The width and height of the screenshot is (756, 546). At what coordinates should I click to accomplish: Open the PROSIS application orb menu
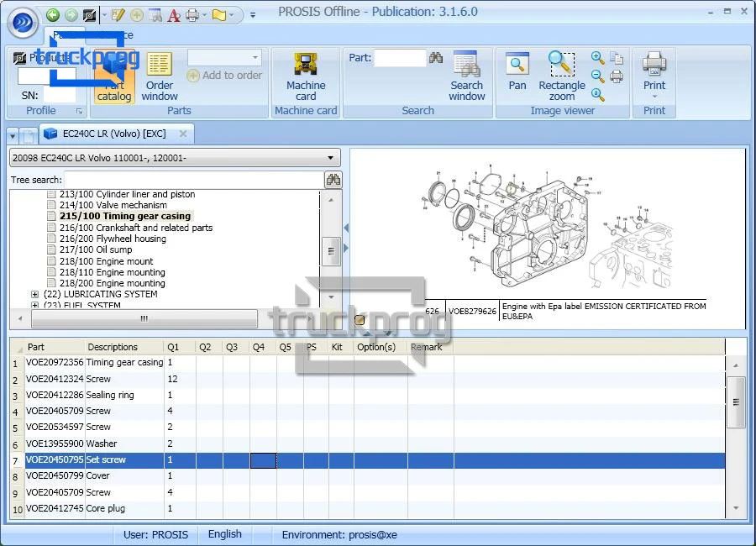(22, 22)
